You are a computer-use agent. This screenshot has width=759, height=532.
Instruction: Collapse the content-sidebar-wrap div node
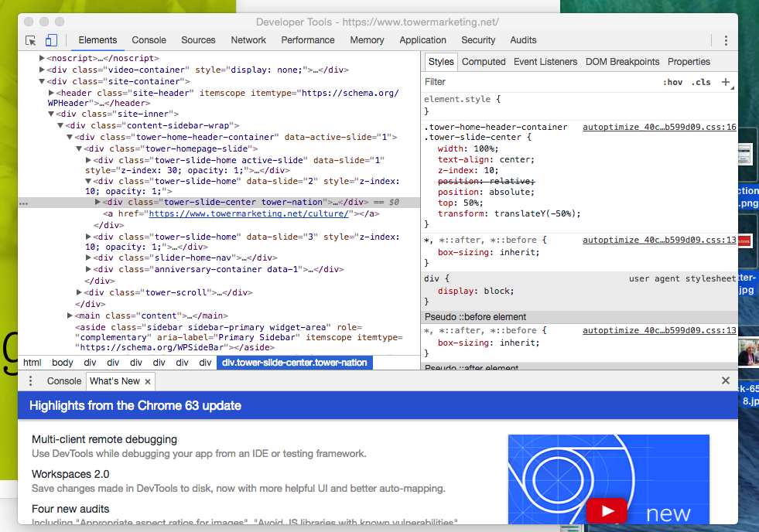[x=60, y=126]
